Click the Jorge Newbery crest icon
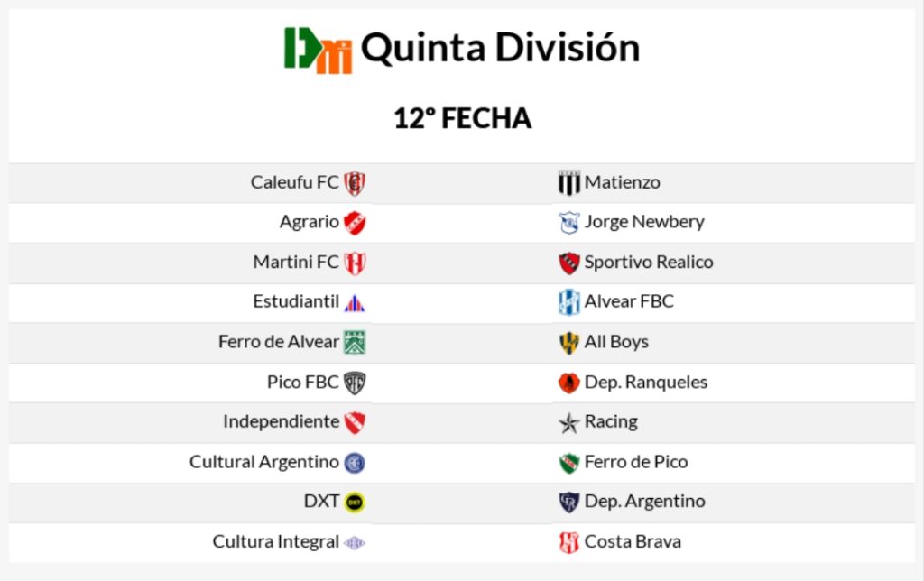The height and width of the screenshot is (581, 924). click(x=568, y=223)
